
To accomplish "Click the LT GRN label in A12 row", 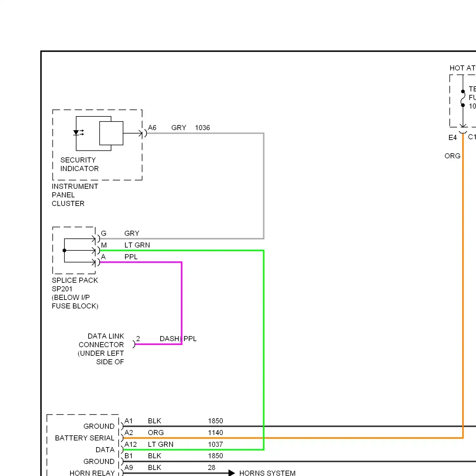I will 161,444.
